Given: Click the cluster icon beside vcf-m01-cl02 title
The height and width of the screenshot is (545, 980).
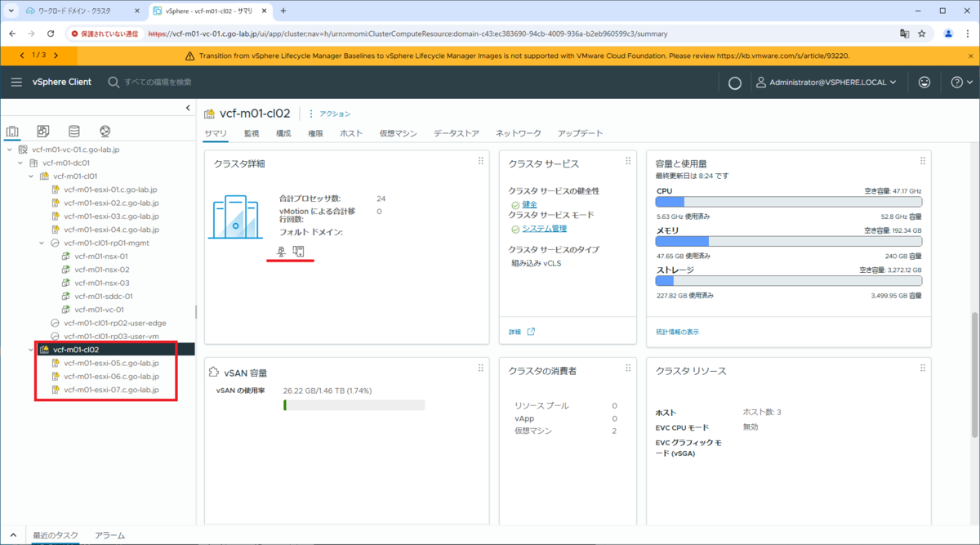Looking at the screenshot, I should [210, 114].
